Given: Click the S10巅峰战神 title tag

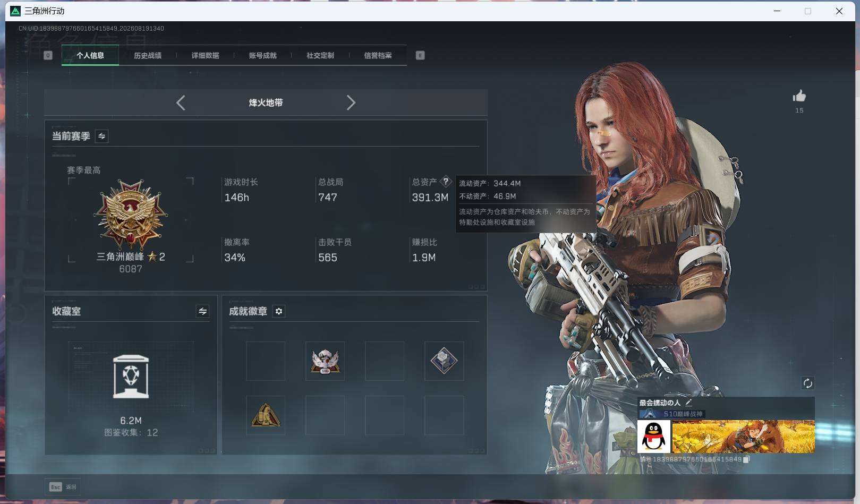Looking at the screenshot, I should click(672, 414).
